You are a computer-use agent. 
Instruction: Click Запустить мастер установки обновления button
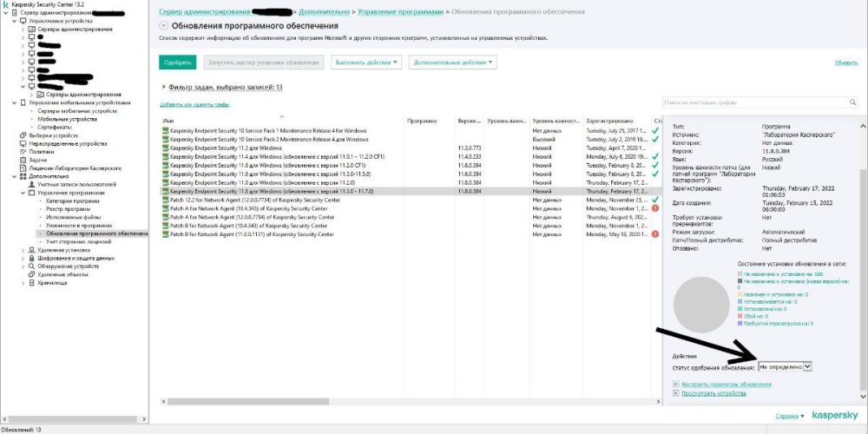point(264,62)
